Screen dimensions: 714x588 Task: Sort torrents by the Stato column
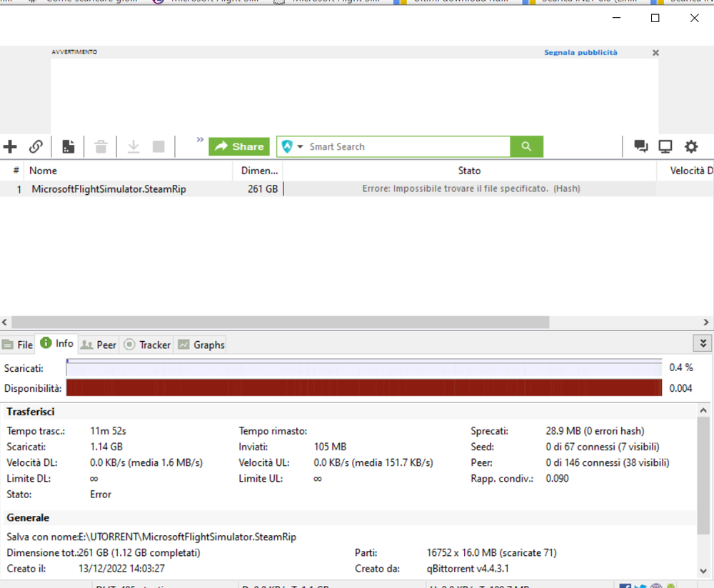(469, 171)
